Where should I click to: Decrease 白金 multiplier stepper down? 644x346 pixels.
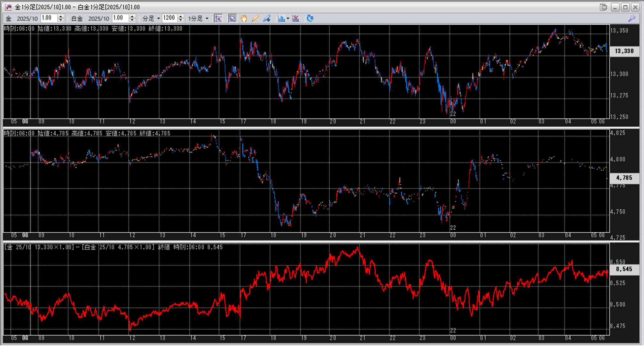click(132, 20)
